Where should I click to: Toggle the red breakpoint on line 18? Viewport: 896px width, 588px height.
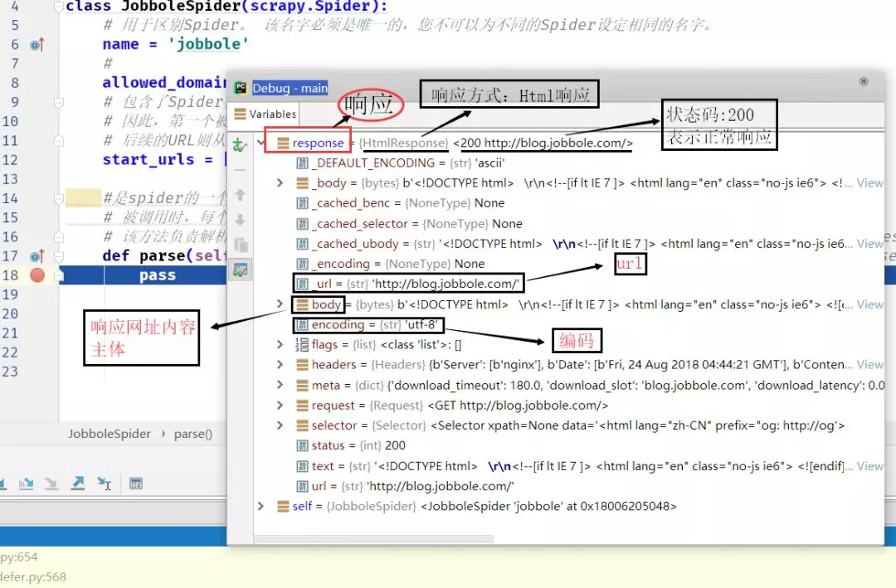[x=37, y=275]
